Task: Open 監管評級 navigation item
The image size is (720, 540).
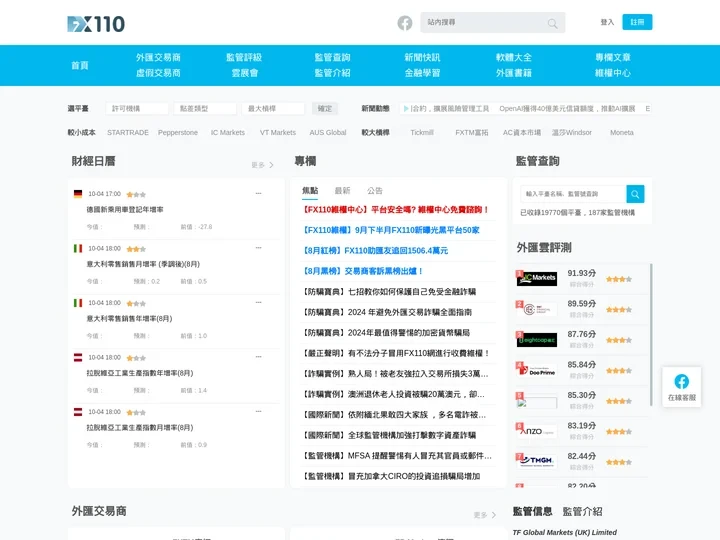Action: [244, 57]
